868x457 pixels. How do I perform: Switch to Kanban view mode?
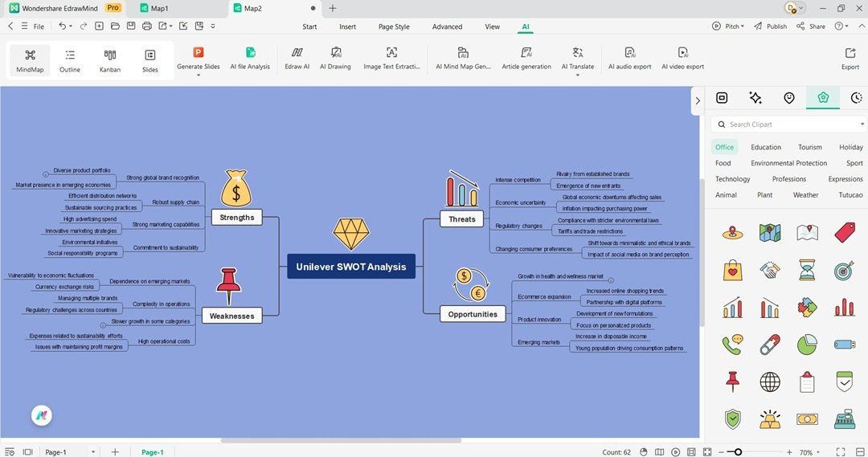[x=109, y=60]
